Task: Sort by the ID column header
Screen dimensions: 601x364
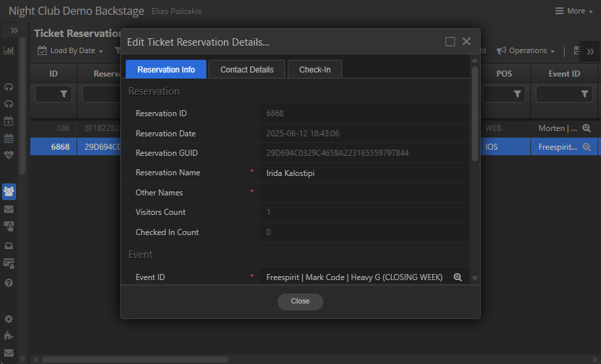Action: (x=53, y=73)
